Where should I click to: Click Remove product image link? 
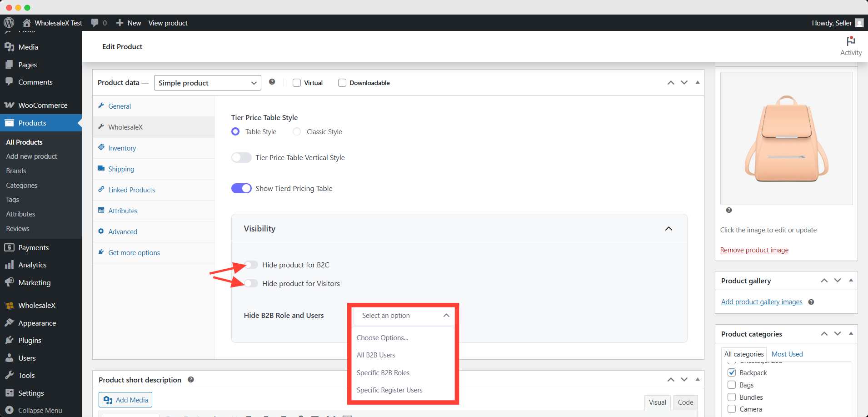coord(754,250)
